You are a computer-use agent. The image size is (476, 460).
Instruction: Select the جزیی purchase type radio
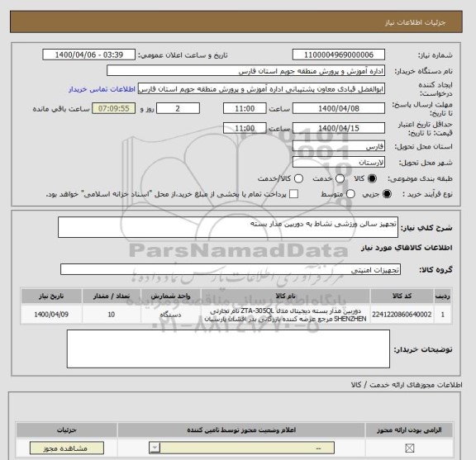tap(387, 194)
